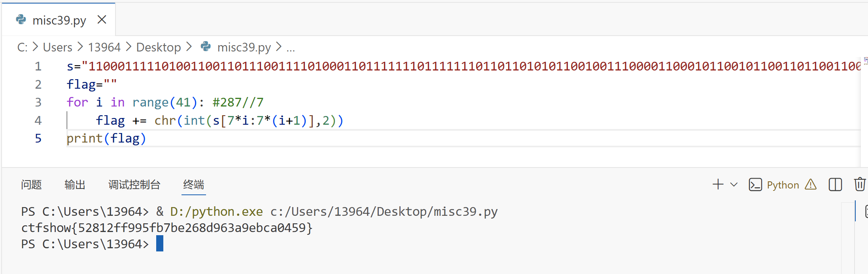The height and width of the screenshot is (274, 868).
Task: Click the Users breadcrumb segment
Action: [x=58, y=47]
